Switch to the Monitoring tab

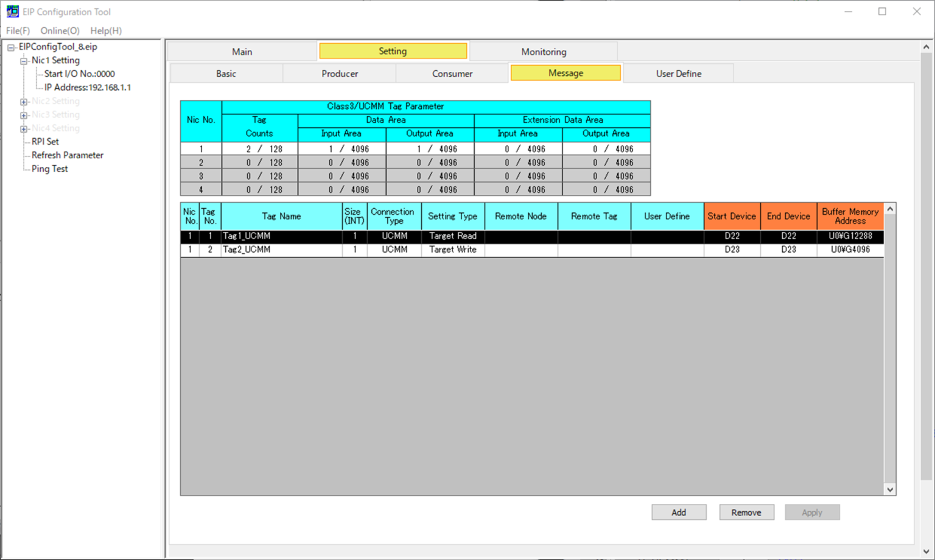point(544,51)
